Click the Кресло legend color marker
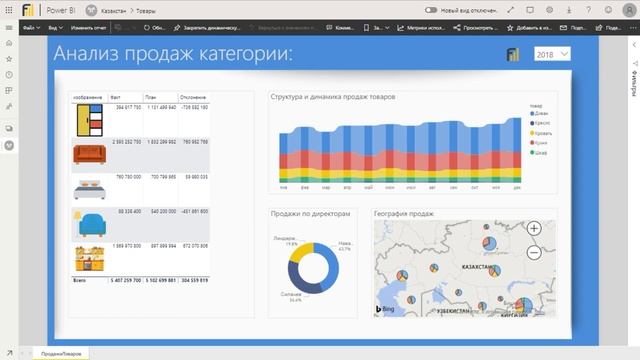Screen dimensions: 640x360 pos(532,123)
